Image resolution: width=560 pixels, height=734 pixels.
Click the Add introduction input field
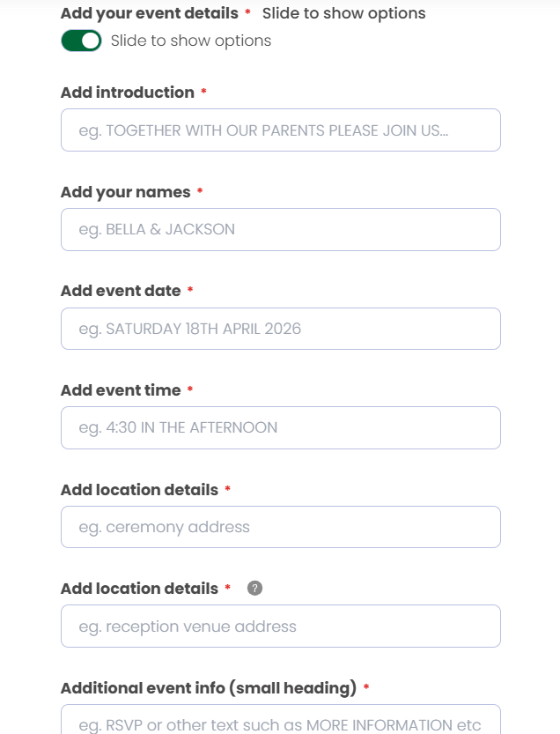pyautogui.click(x=280, y=130)
